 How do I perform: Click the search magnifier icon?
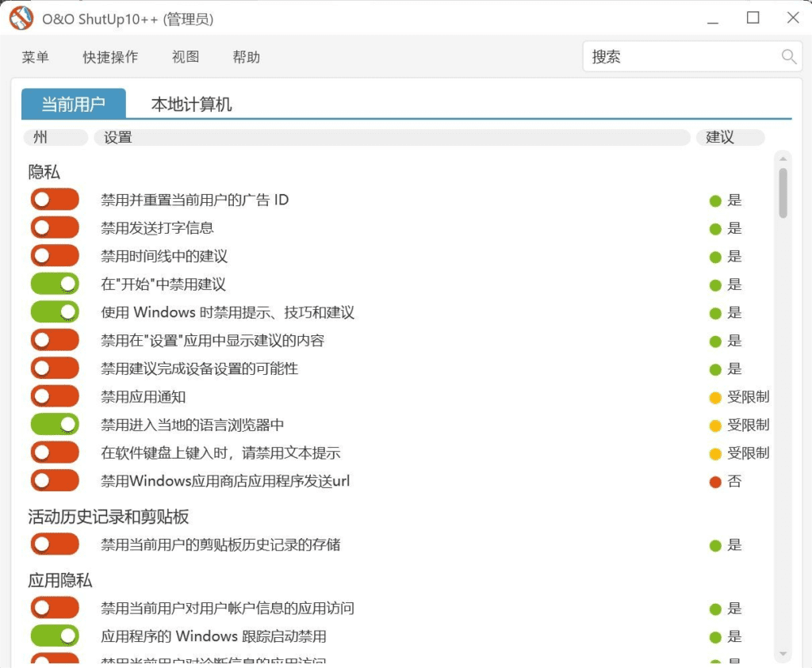click(x=789, y=56)
